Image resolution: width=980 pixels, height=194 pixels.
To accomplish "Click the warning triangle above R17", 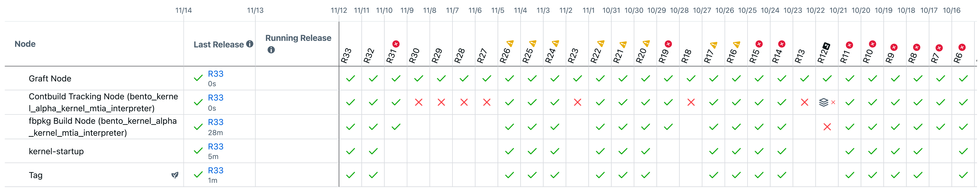I will point(714,45).
